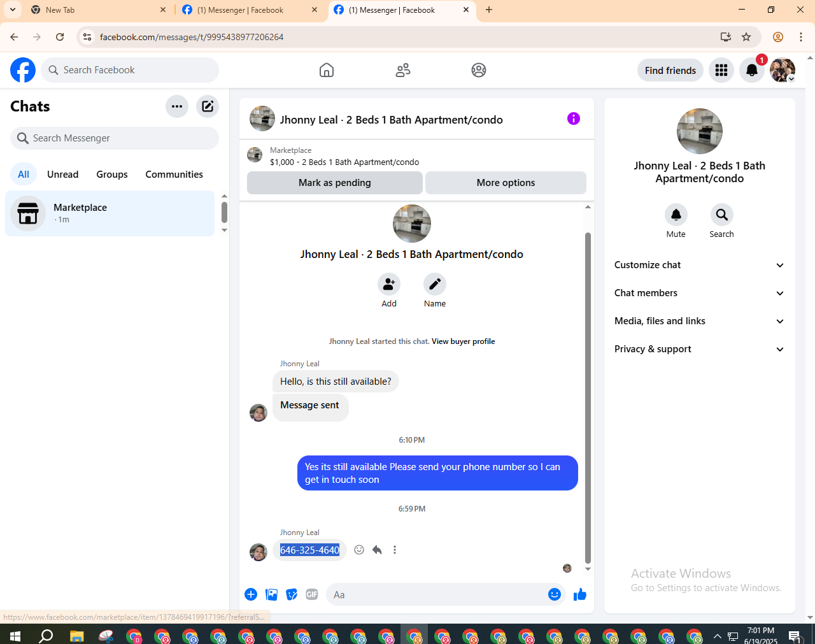This screenshot has width=815, height=644.
Task: Edit the chat name pencil icon
Action: (435, 284)
